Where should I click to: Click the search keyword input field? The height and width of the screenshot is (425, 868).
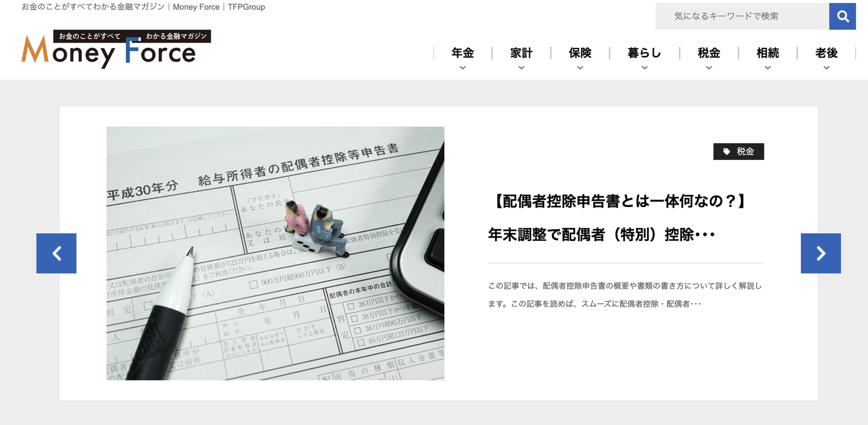click(740, 16)
